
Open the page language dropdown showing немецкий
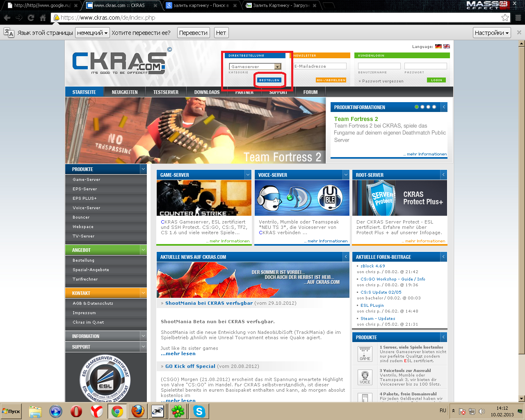pyautogui.click(x=92, y=33)
